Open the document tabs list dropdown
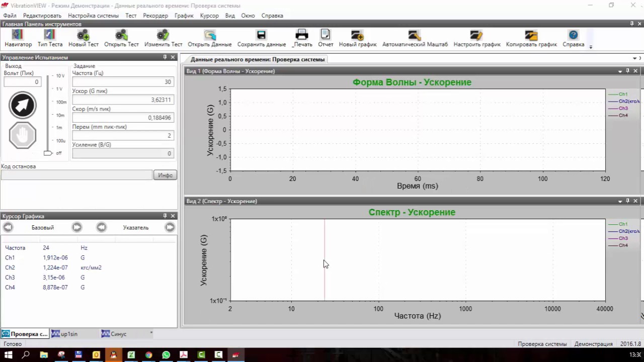This screenshot has width=644, height=362. (634, 59)
